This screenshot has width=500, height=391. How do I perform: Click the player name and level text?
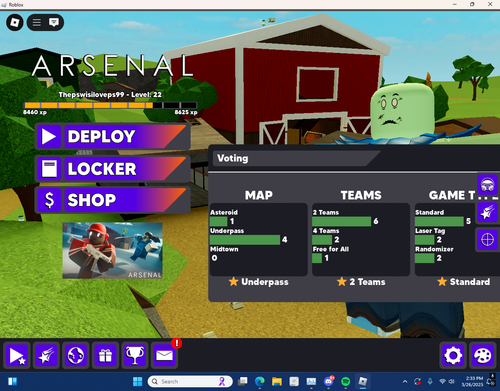point(110,95)
